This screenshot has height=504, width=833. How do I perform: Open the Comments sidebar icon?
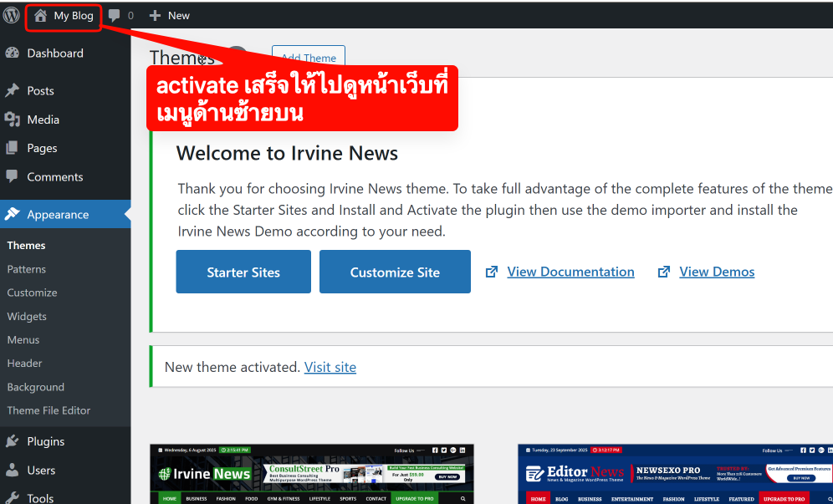(x=13, y=176)
